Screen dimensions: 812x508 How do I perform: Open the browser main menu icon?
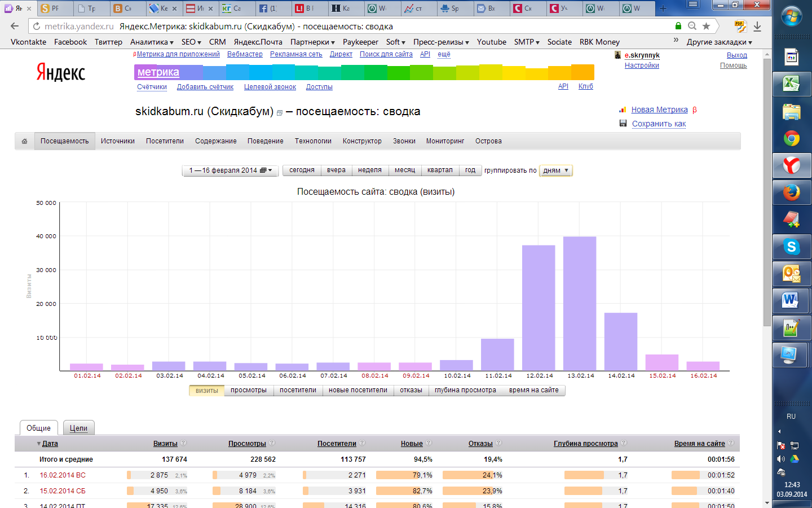click(693, 5)
